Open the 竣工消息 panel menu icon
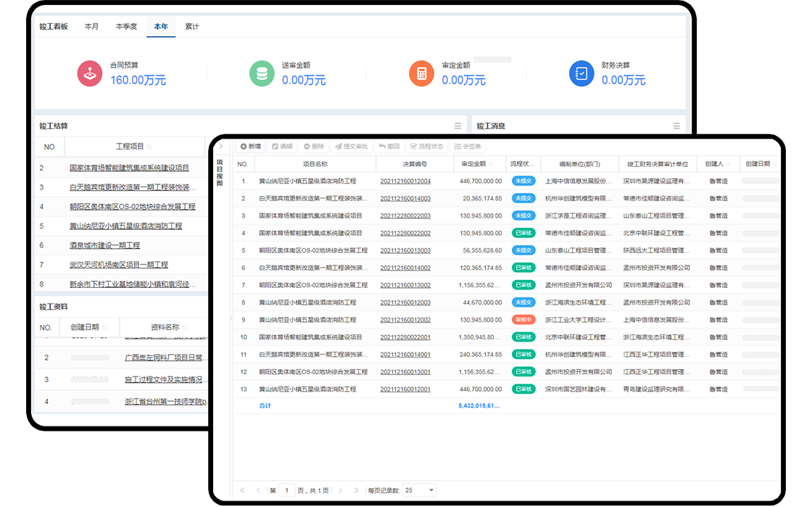 coord(678,126)
